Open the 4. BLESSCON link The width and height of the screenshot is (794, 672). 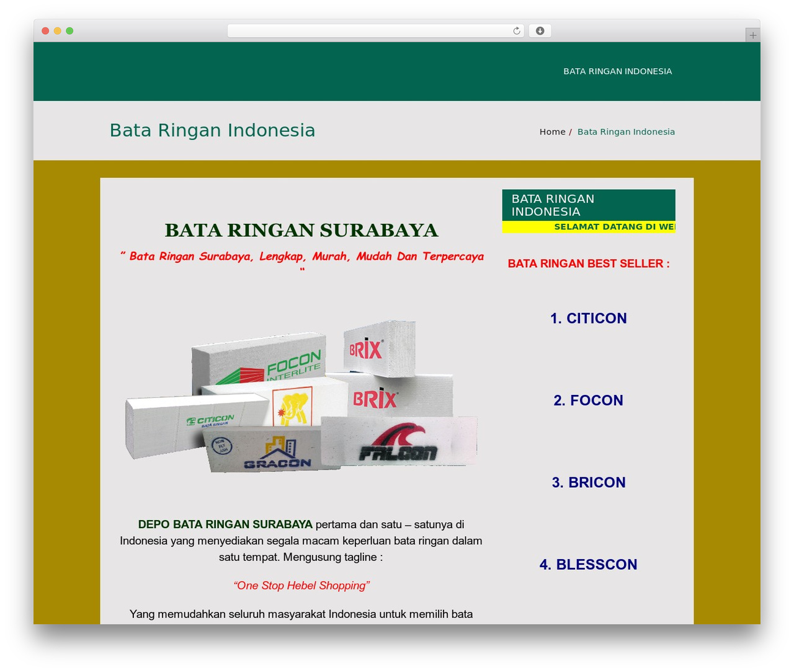point(589,565)
